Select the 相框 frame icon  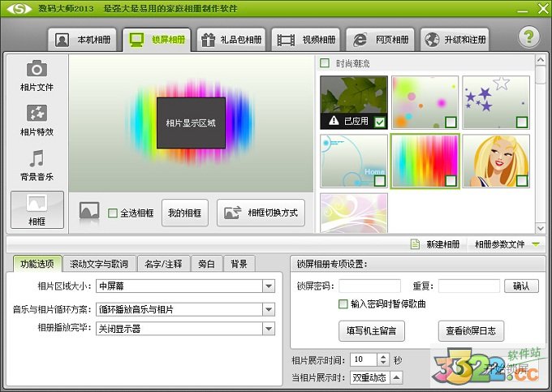tap(37, 204)
